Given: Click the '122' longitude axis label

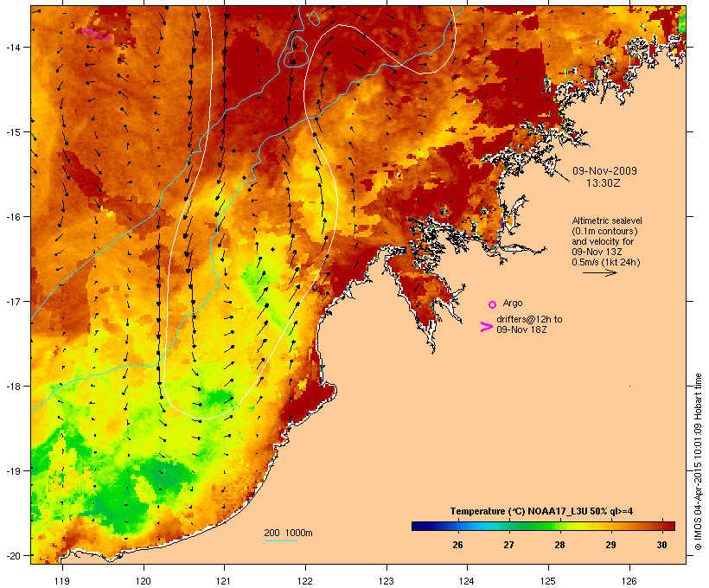Looking at the screenshot, I should [x=305, y=581].
